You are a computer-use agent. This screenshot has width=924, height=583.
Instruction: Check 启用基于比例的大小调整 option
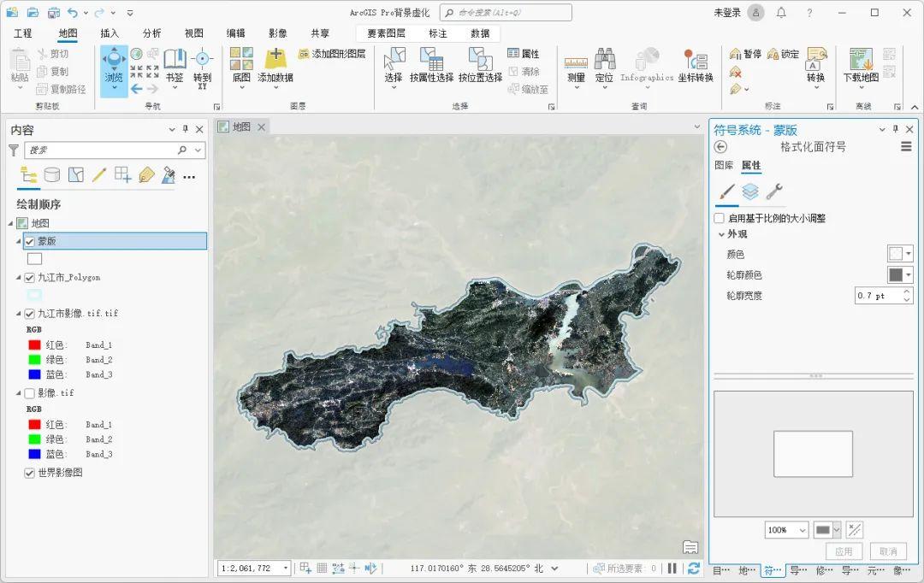(718, 218)
